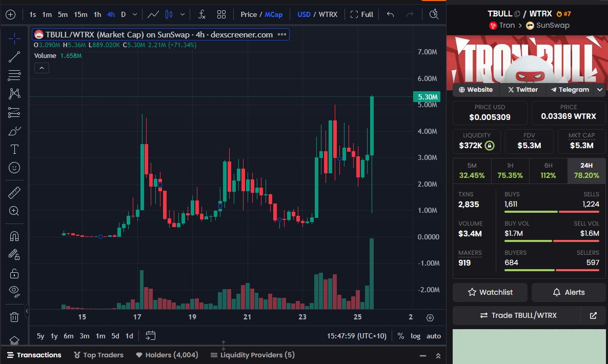
Task: Select candlestick chart type
Action: pyautogui.click(x=169, y=15)
